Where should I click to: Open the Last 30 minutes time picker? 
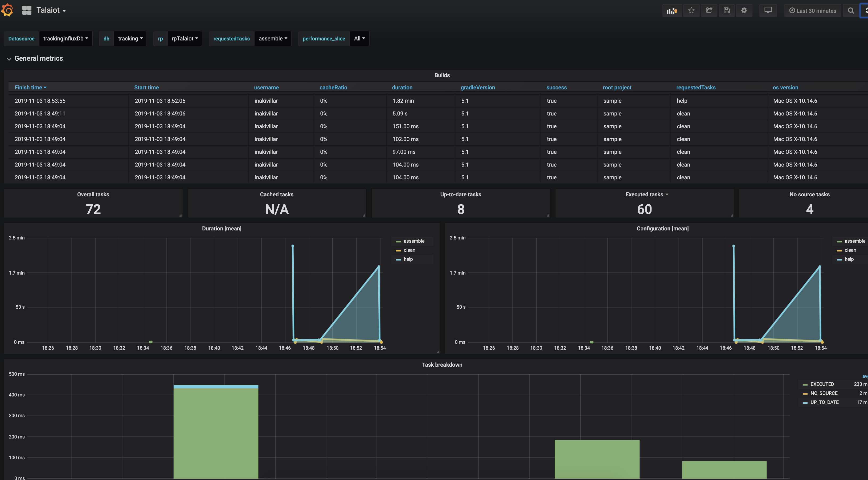tap(812, 11)
